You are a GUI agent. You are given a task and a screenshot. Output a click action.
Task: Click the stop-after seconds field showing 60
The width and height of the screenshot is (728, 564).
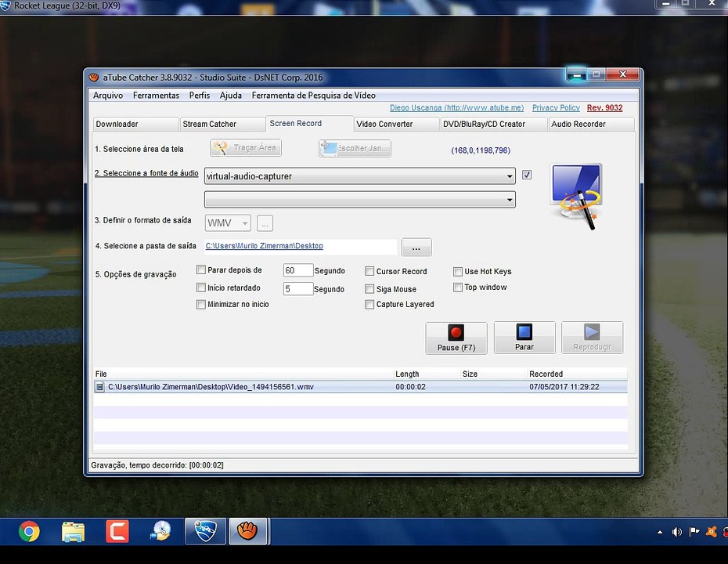[298, 270]
